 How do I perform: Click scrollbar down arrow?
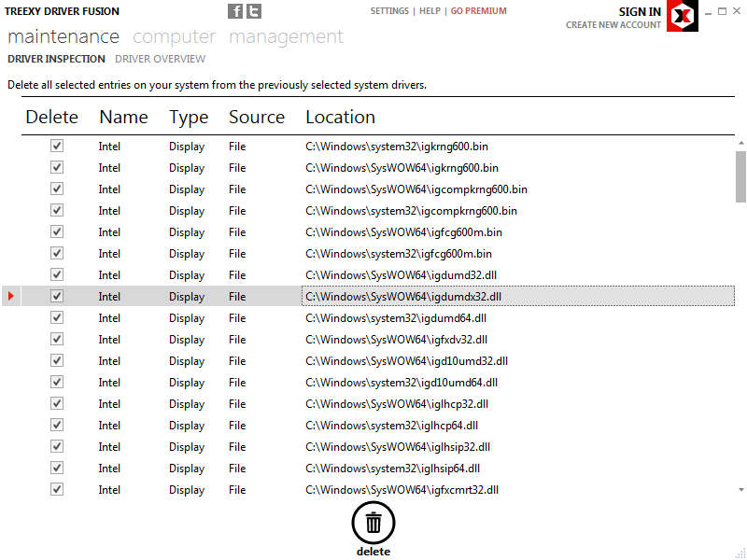coord(740,489)
